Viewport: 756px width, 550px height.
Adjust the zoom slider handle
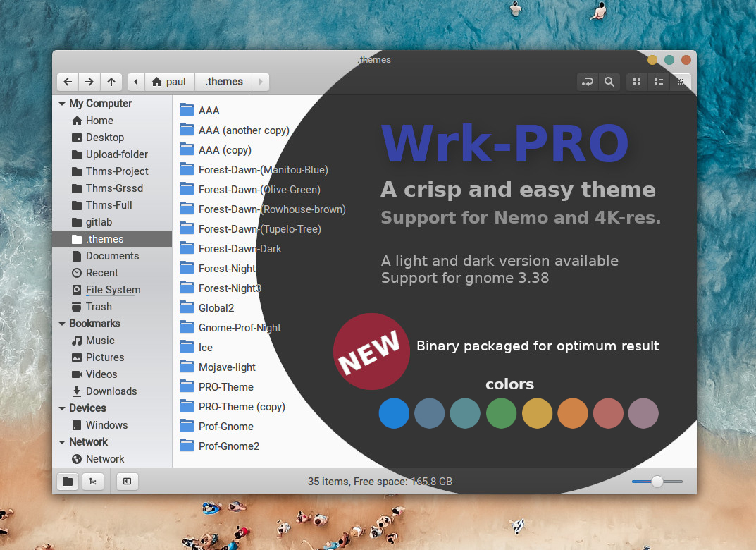657,481
